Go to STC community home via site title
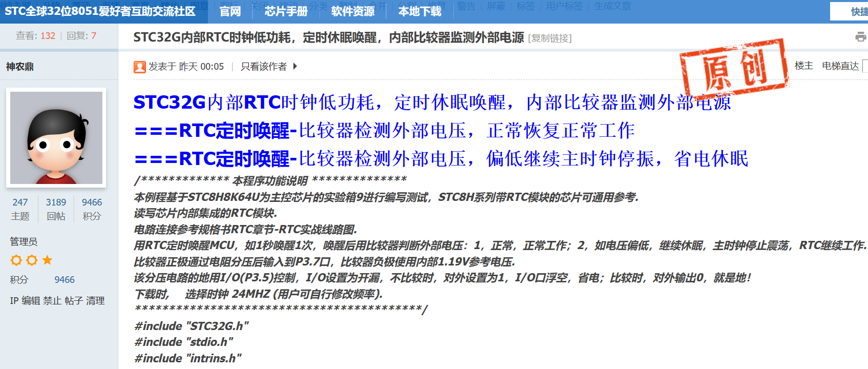This screenshot has width=868, height=369. coord(100,11)
